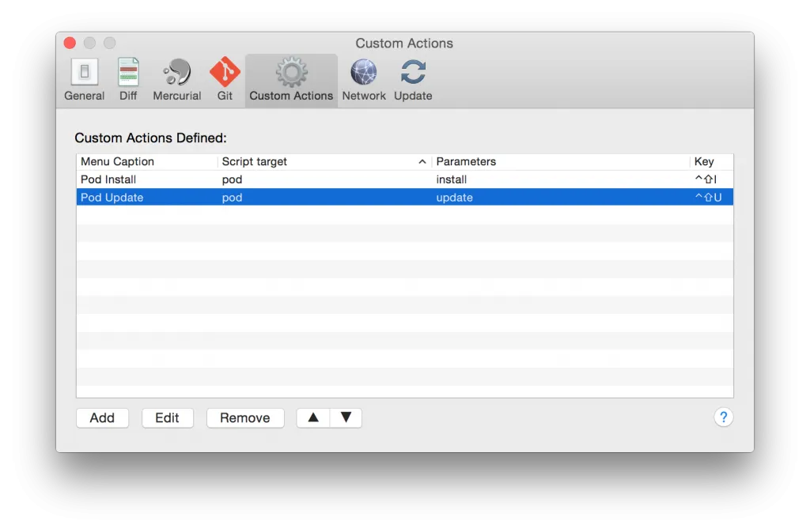810x532 pixels.
Task: Click the ^⇧U shortcut key cell
Action: [708, 197]
